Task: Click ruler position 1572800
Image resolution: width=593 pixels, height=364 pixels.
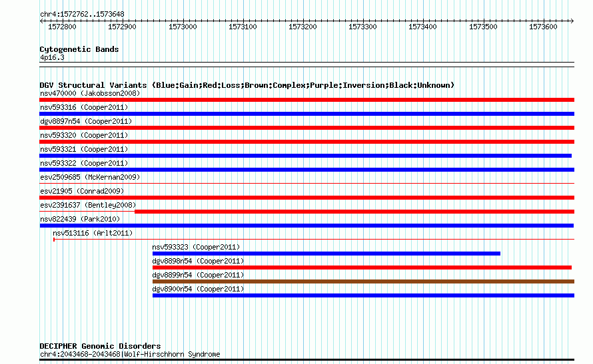Action: [62, 27]
